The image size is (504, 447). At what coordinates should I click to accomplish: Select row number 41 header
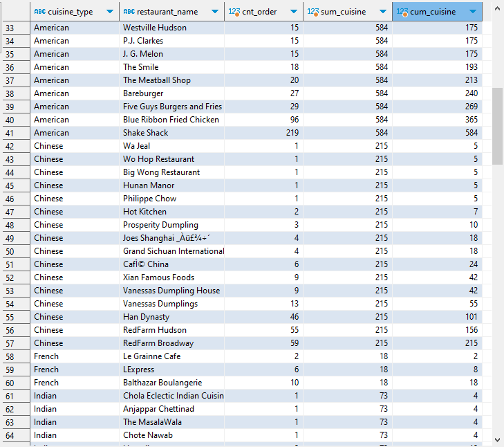click(16, 134)
